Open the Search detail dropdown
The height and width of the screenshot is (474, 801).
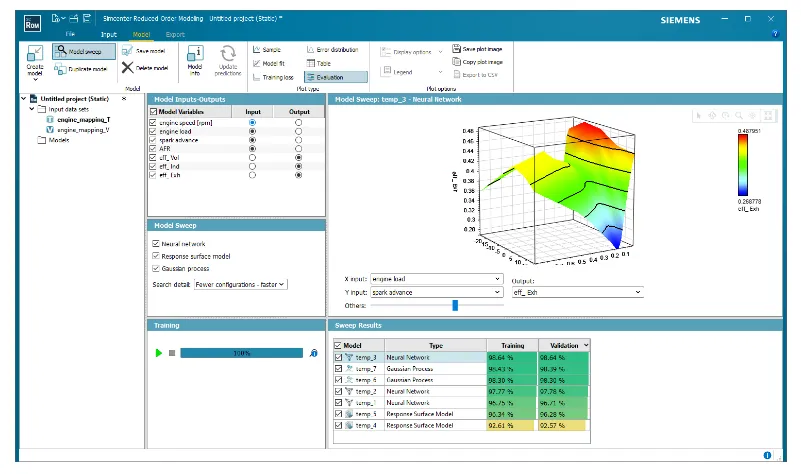[x=241, y=285]
